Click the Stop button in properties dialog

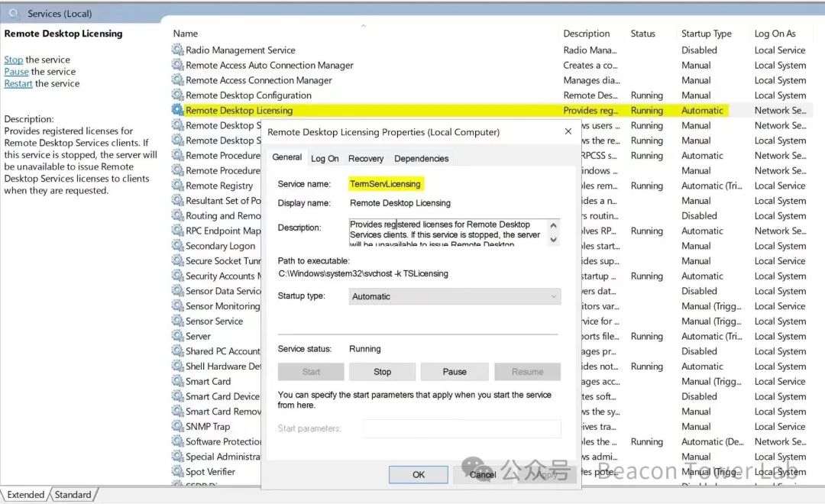point(383,371)
